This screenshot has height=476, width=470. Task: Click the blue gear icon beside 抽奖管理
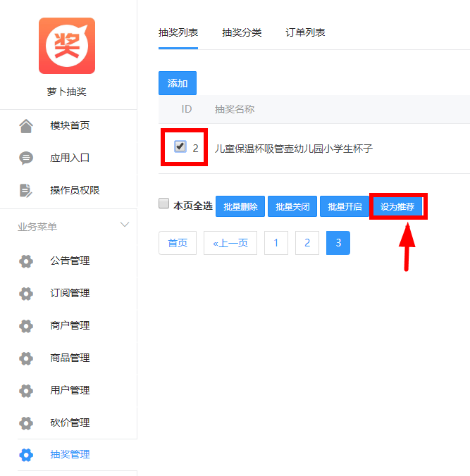[x=26, y=455]
